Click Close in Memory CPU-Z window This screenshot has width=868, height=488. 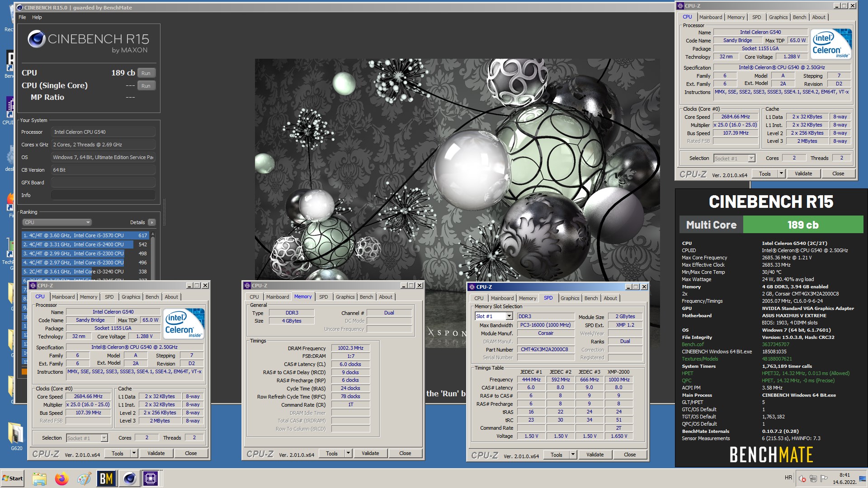tap(405, 453)
